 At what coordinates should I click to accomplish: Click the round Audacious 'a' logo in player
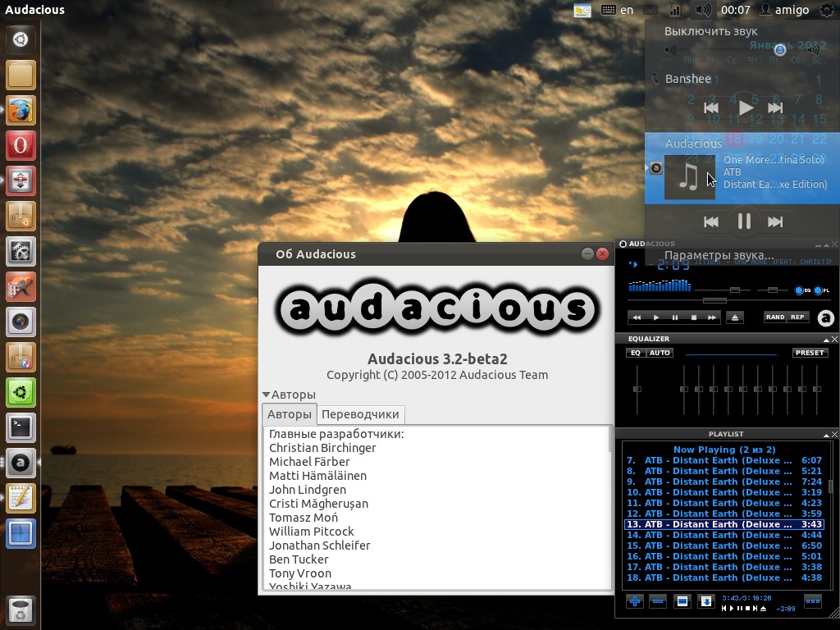[826, 318]
